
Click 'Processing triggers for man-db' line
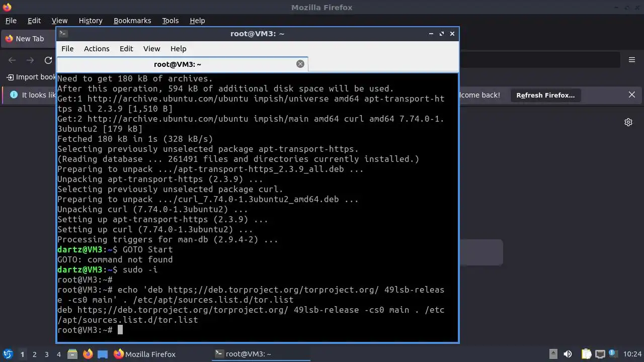pos(168,239)
